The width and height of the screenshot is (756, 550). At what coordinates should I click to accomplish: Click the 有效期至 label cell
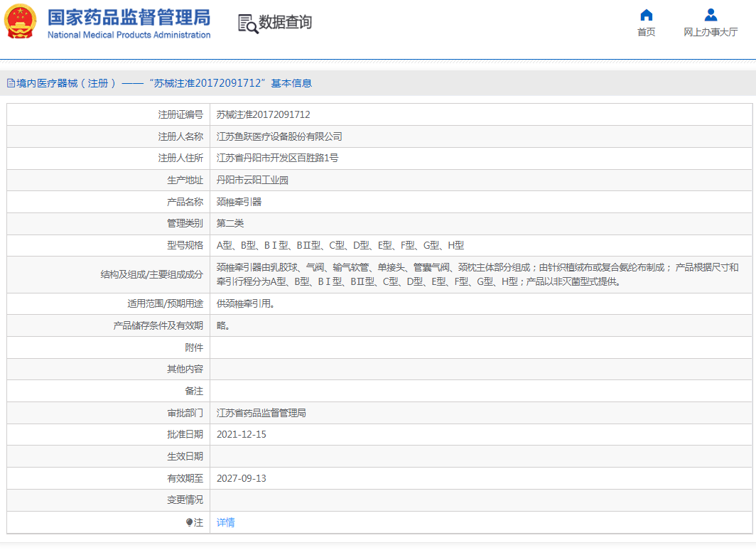coord(108,478)
